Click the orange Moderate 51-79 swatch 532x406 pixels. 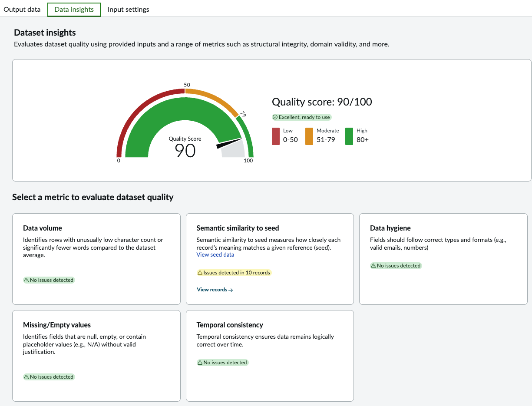click(309, 136)
